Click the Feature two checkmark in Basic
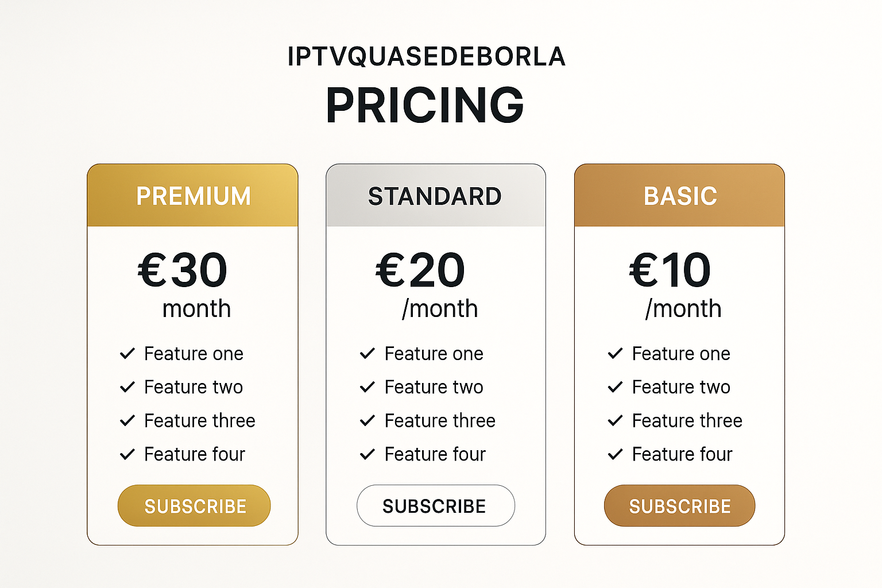Screen dimensions: 882x588 coord(615,387)
